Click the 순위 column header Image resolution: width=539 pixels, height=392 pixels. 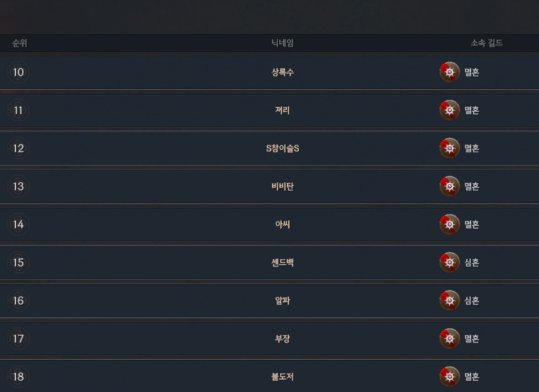pyautogui.click(x=20, y=43)
